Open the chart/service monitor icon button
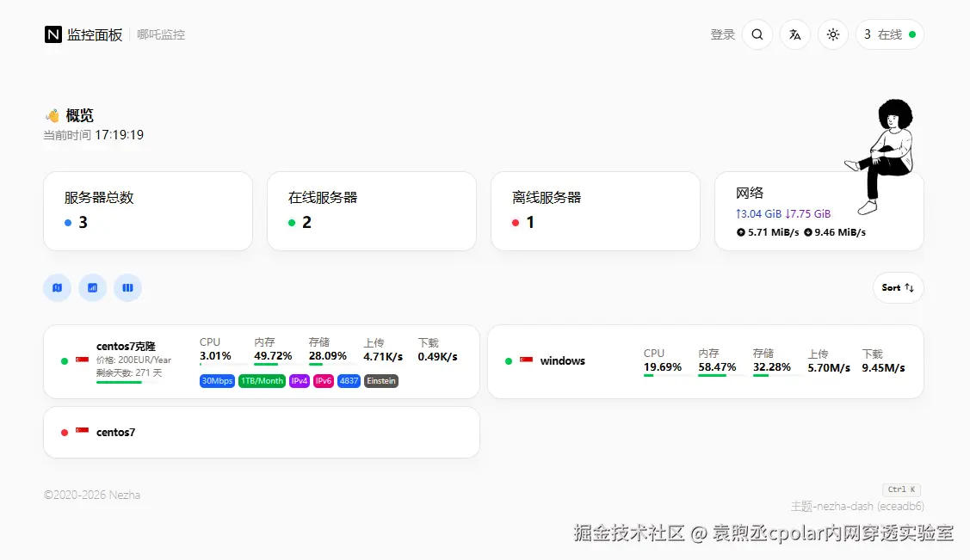970x560 pixels. (x=92, y=288)
